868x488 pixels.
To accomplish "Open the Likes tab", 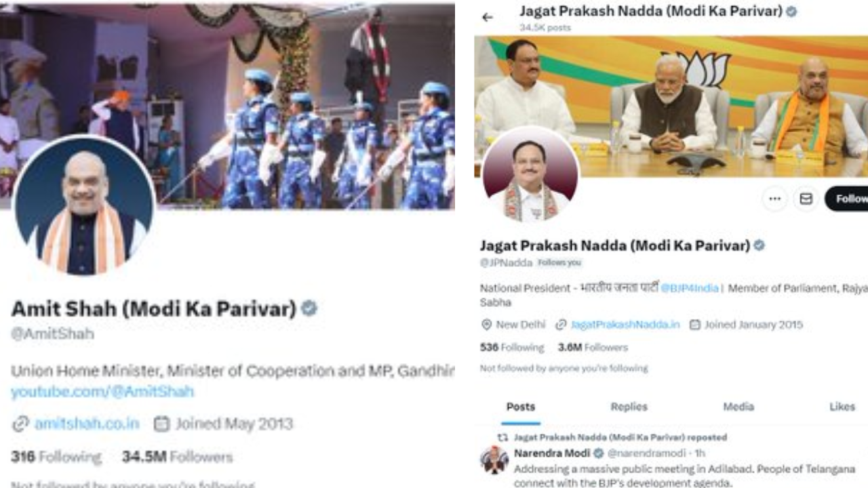I will pyautogui.click(x=842, y=407).
